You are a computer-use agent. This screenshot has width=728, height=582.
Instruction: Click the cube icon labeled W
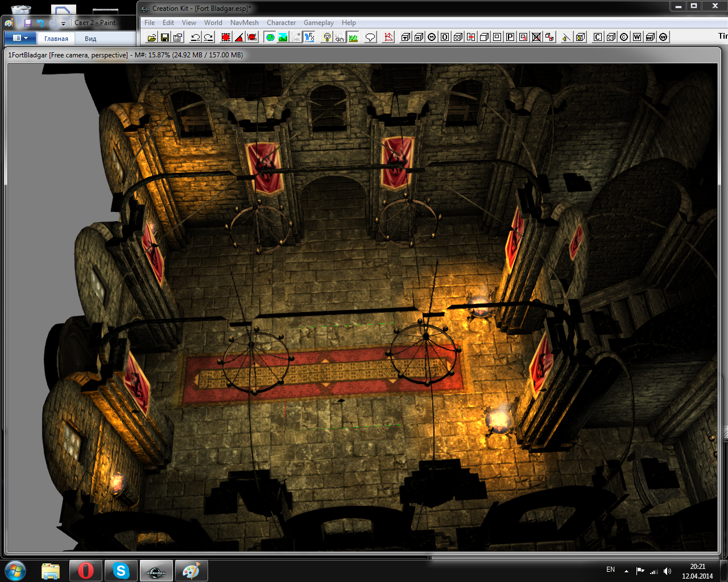(x=650, y=37)
